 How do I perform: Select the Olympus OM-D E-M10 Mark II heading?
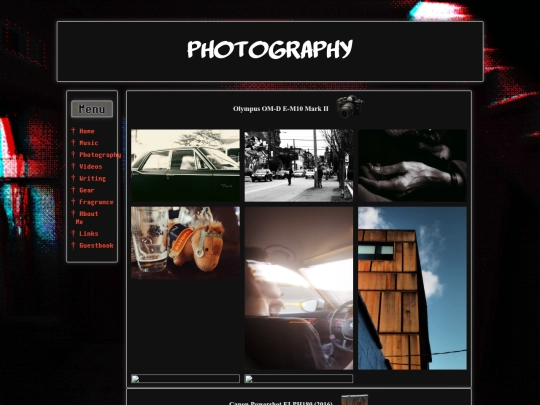[x=281, y=109]
